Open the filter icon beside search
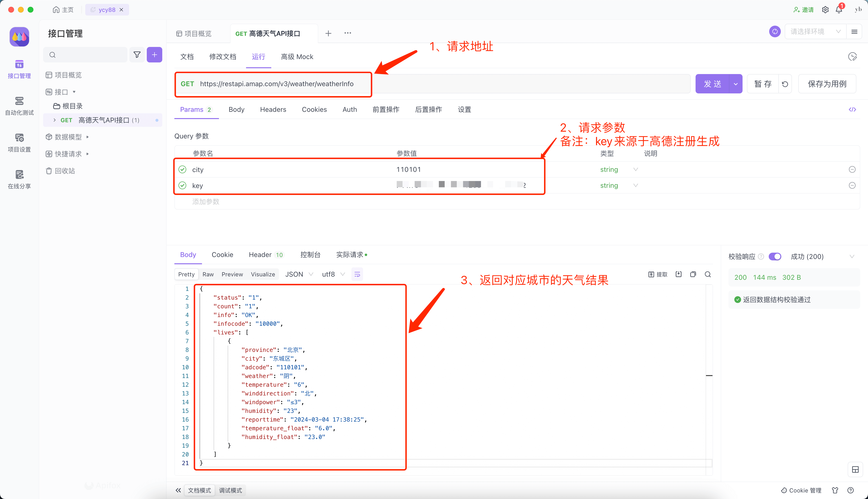This screenshot has height=499, width=868. [x=137, y=55]
